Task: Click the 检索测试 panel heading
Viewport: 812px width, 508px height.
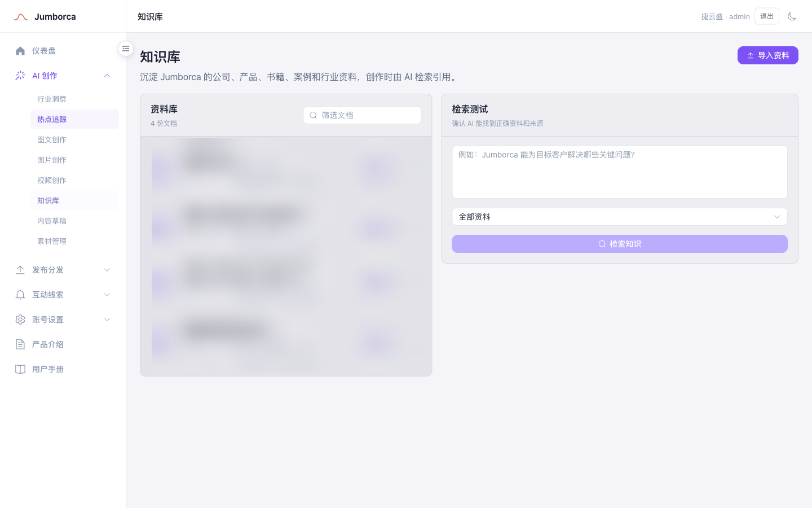Action: point(470,109)
